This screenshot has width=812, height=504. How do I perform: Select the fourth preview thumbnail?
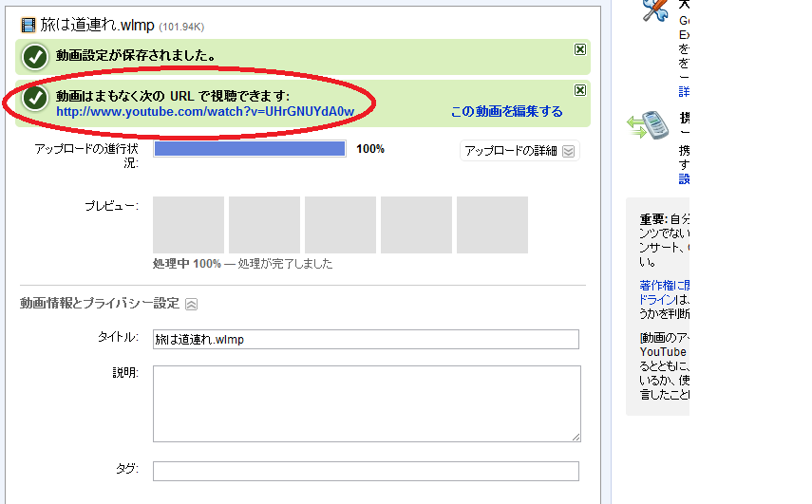click(416, 225)
